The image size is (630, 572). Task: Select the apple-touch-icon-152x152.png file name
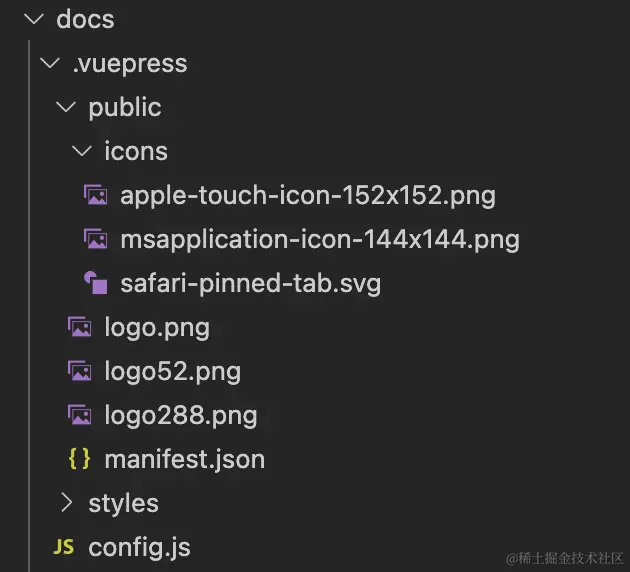point(308,196)
